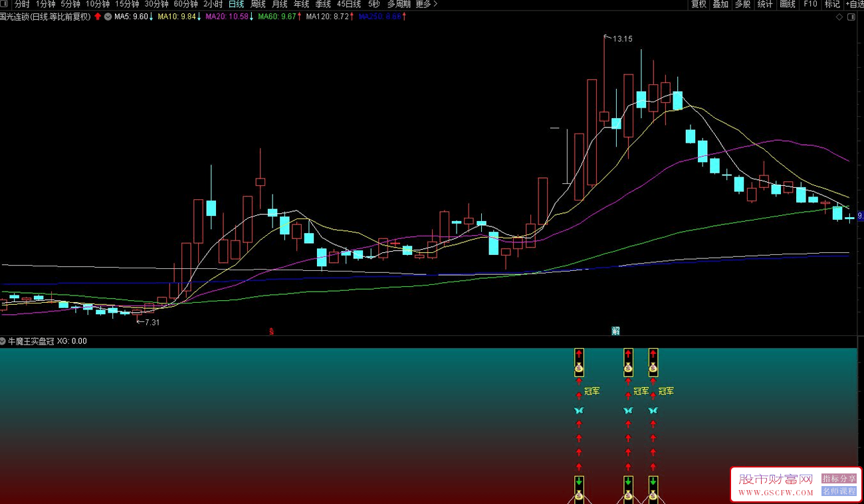The height and width of the screenshot is (504, 864).
Task: Open the 多周期 multi-period view
Action: point(399,4)
